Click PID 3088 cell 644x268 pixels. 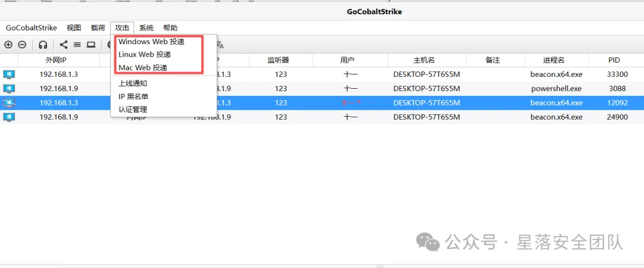click(617, 89)
